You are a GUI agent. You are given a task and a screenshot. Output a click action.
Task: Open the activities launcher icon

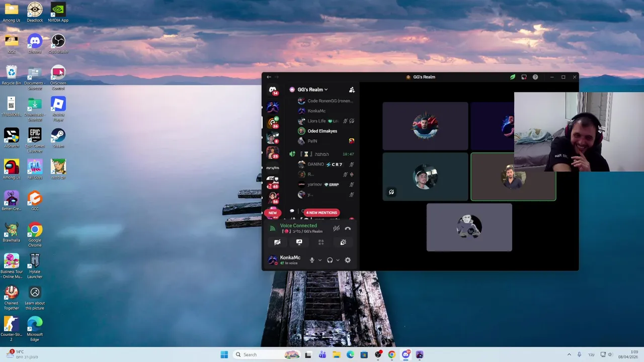(321, 242)
